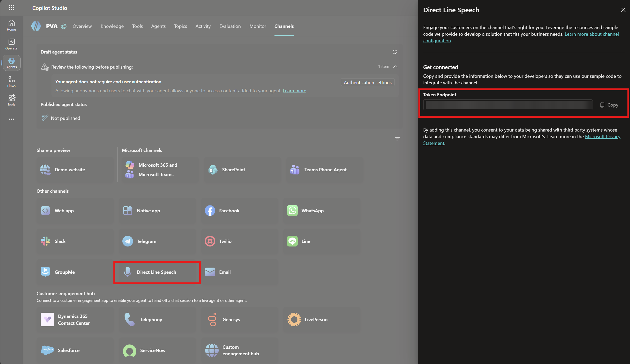
Task: Select the Teams Phone Agent channel
Action: coord(325,170)
